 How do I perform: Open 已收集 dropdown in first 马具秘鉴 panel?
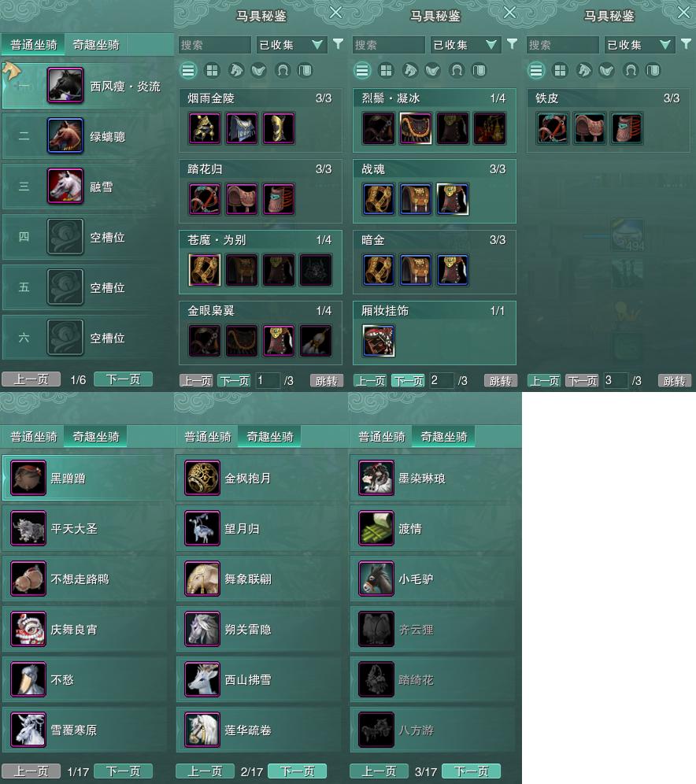tap(291, 45)
